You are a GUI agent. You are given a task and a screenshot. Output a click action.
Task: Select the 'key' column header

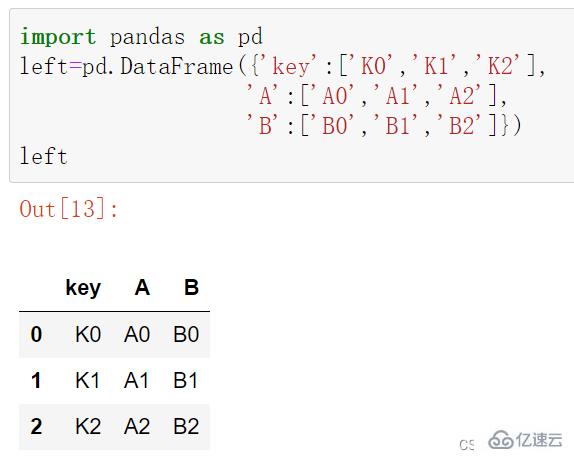point(83,288)
